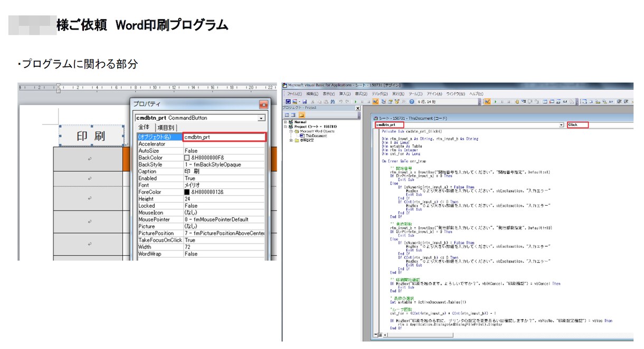
Task: Select the WordWrap property row
Action: [201, 254]
